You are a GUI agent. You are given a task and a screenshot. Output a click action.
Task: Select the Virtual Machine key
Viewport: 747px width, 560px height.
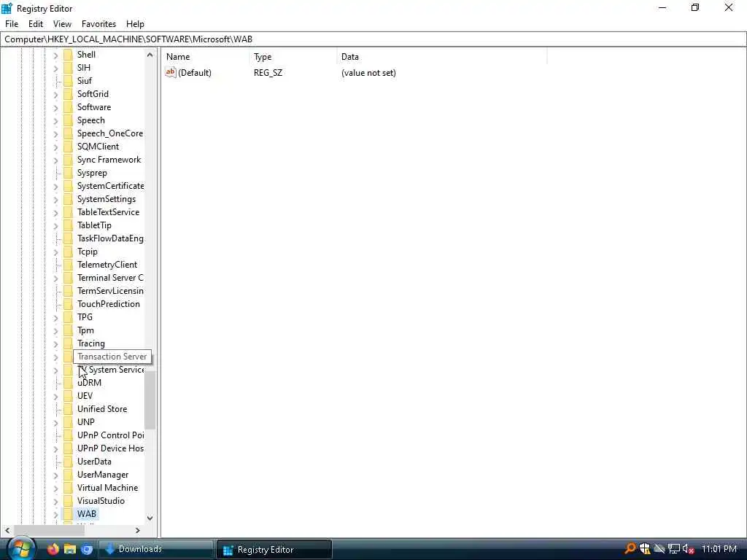click(x=108, y=488)
